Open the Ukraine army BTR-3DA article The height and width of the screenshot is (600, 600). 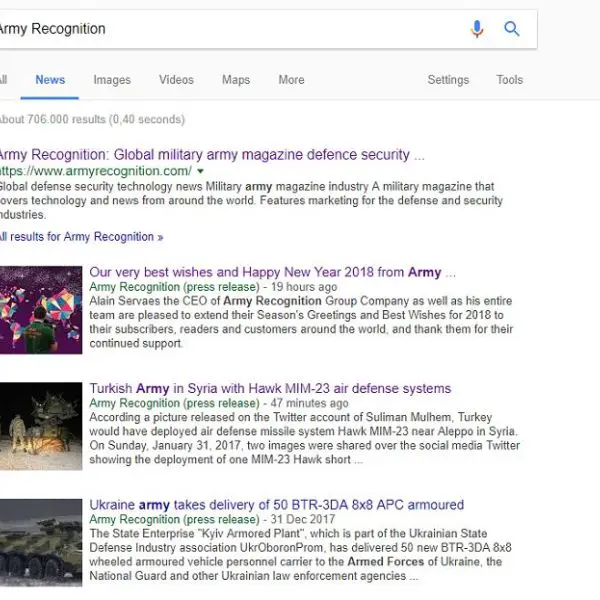click(x=276, y=505)
